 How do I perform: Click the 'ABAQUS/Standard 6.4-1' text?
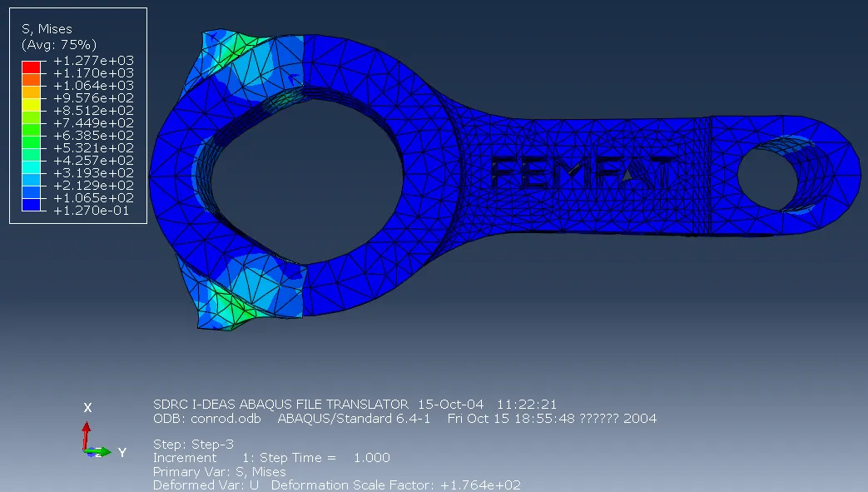click(x=354, y=418)
